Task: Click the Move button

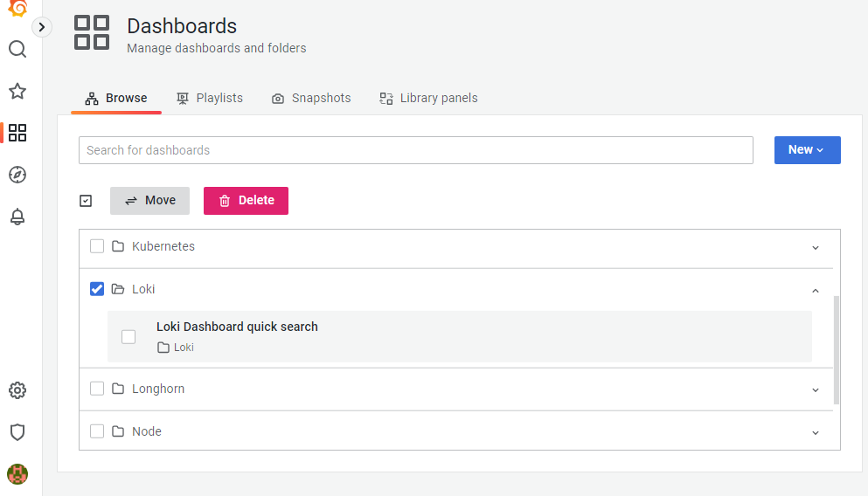Action: 149,201
